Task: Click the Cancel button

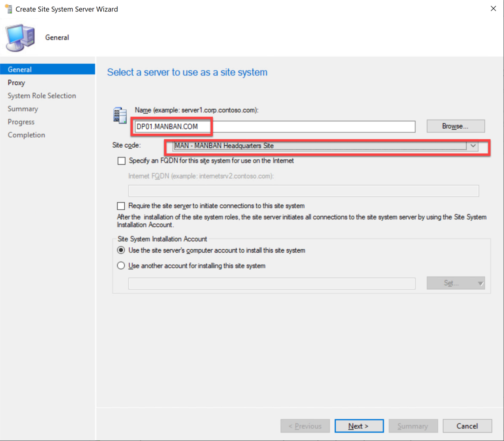Action: 467,426
